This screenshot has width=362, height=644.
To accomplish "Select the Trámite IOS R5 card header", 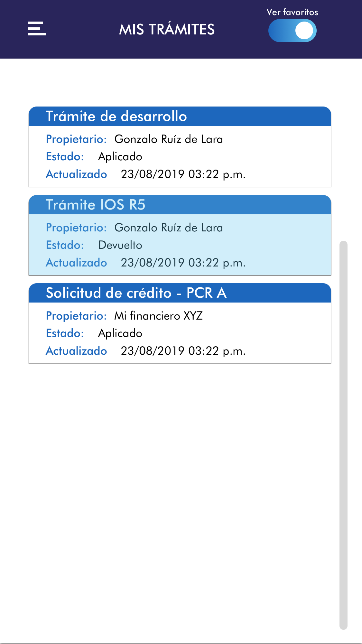I will 180,205.
